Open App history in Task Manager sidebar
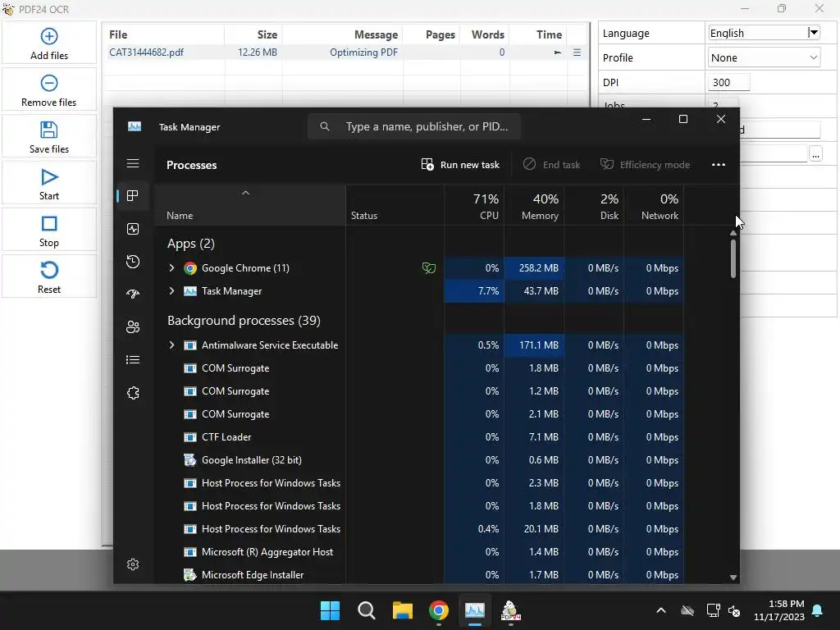 pos(133,262)
